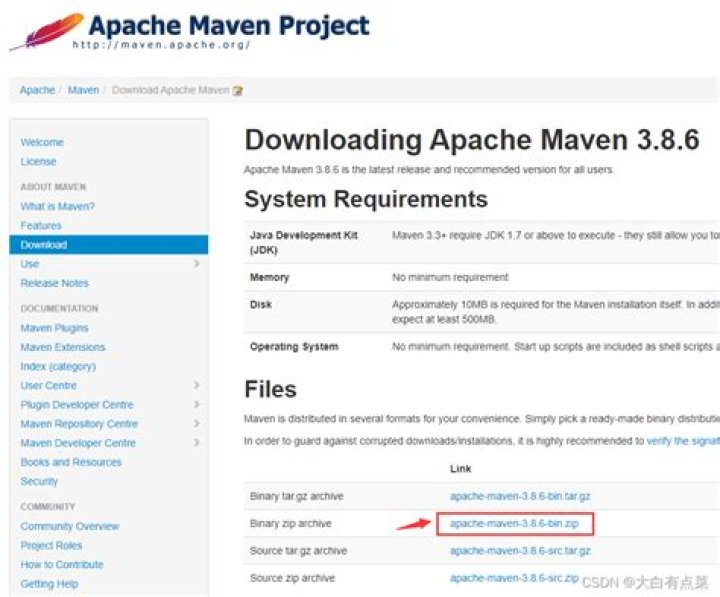Click the edit icon beside Download Apache Maven
The width and height of the screenshot is (720, 597).
pyautogui.click(x=238, y=90)
